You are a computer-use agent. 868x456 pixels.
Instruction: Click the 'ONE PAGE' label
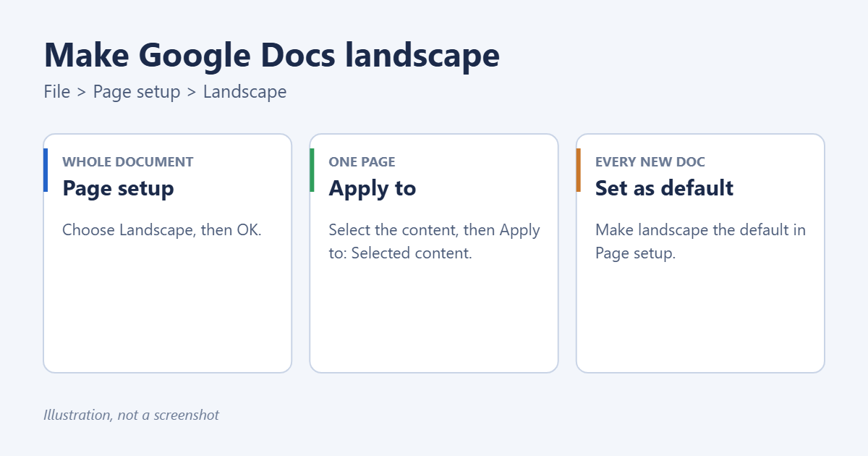[362, 162]
